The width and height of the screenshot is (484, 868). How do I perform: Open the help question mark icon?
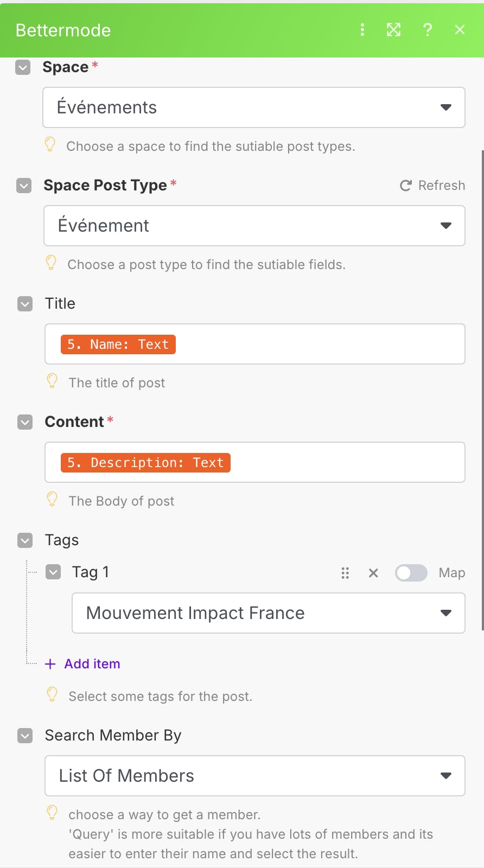(428, 30)
